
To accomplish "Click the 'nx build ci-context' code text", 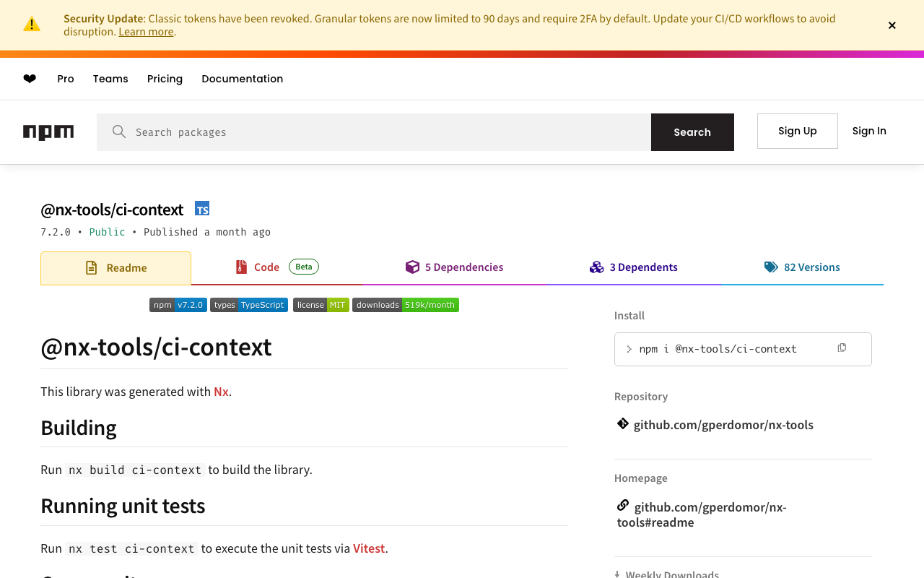I will tap(135, 470).
